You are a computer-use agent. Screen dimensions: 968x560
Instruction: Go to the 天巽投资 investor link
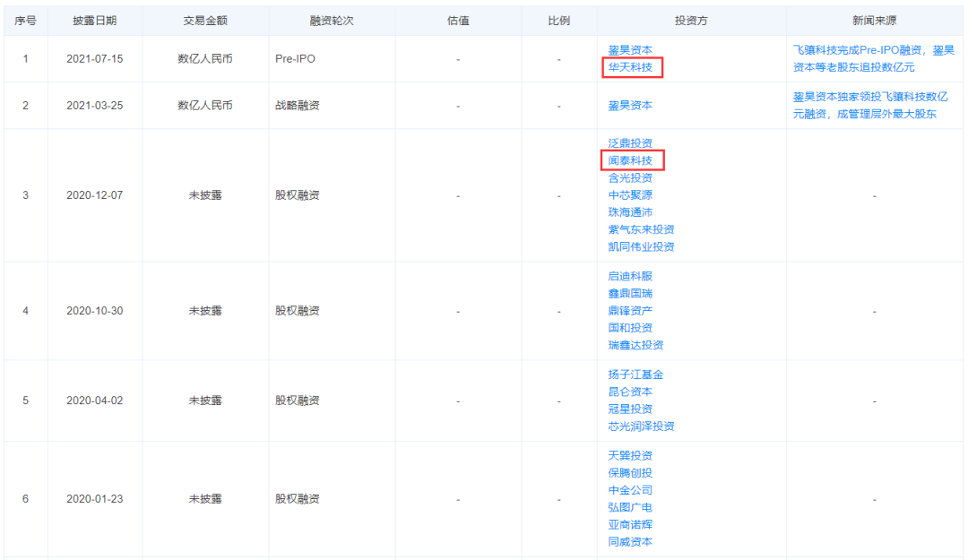630,456
